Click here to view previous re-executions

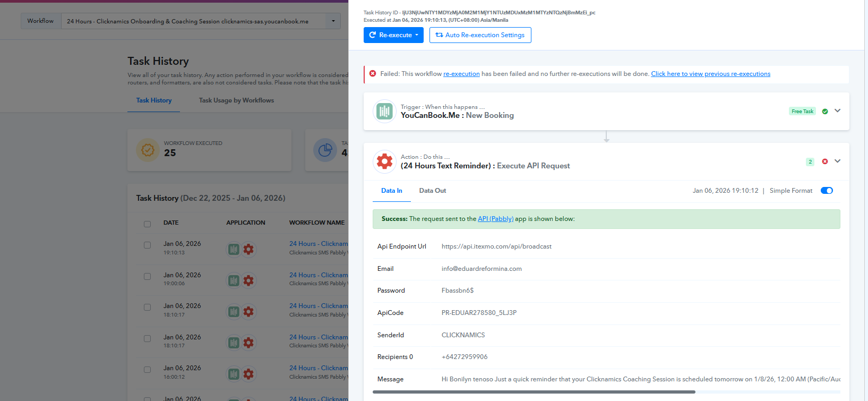(x=711, y=74)
